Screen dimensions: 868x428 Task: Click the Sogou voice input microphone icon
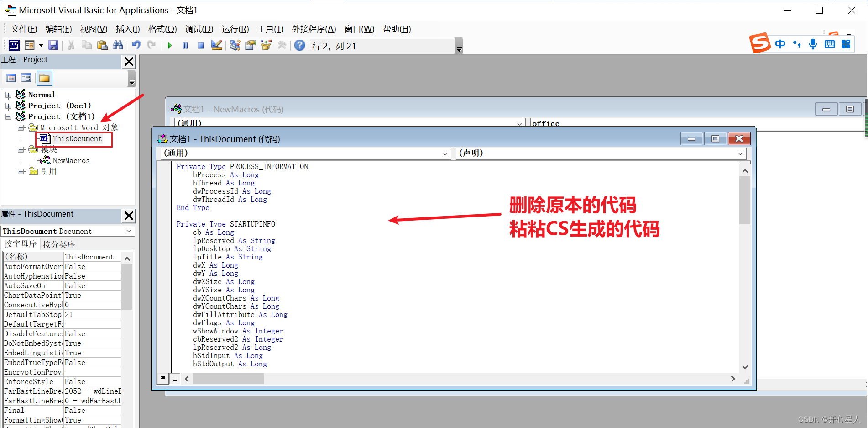pos(813,44)
